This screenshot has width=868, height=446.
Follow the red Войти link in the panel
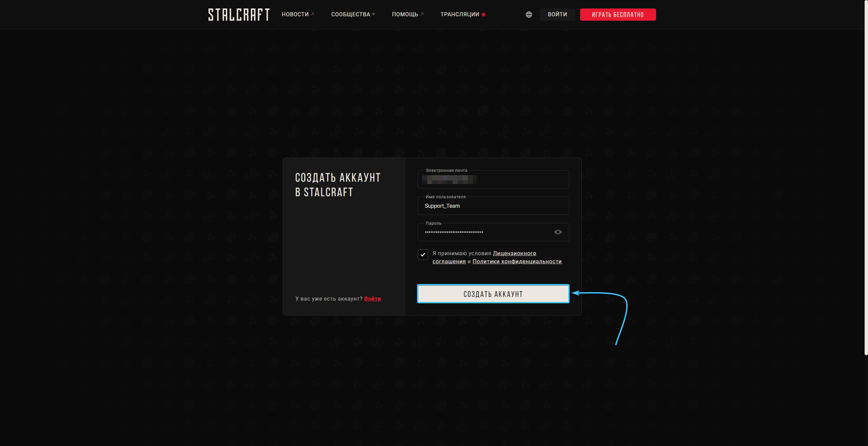tap(373, 299)
